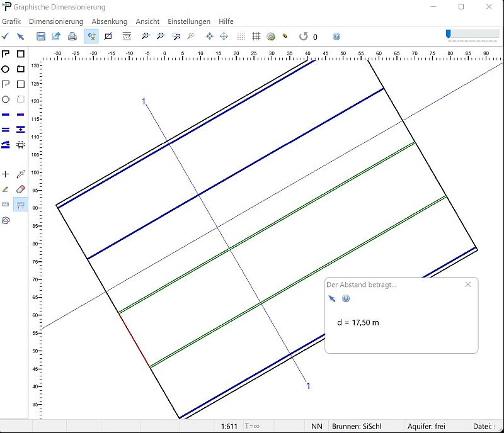This screenshot has height=433, width=504.
Task: Select the pencil edit tool
Action: 6,189
